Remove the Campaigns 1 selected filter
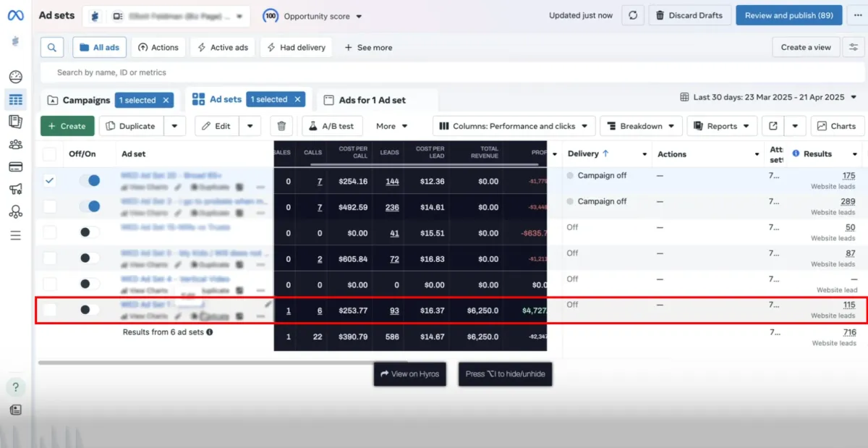The image size is (868, 448). point(165,101)
